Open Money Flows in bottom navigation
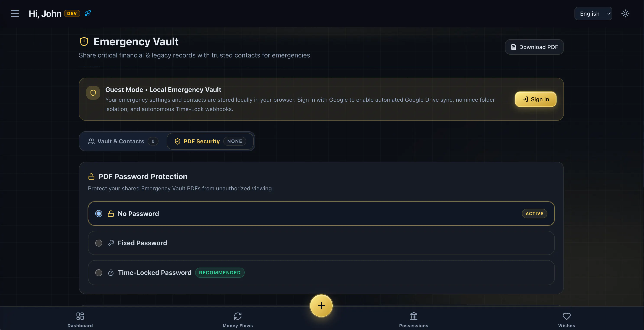This screenshot has width=644, height=330. (238, 320)
